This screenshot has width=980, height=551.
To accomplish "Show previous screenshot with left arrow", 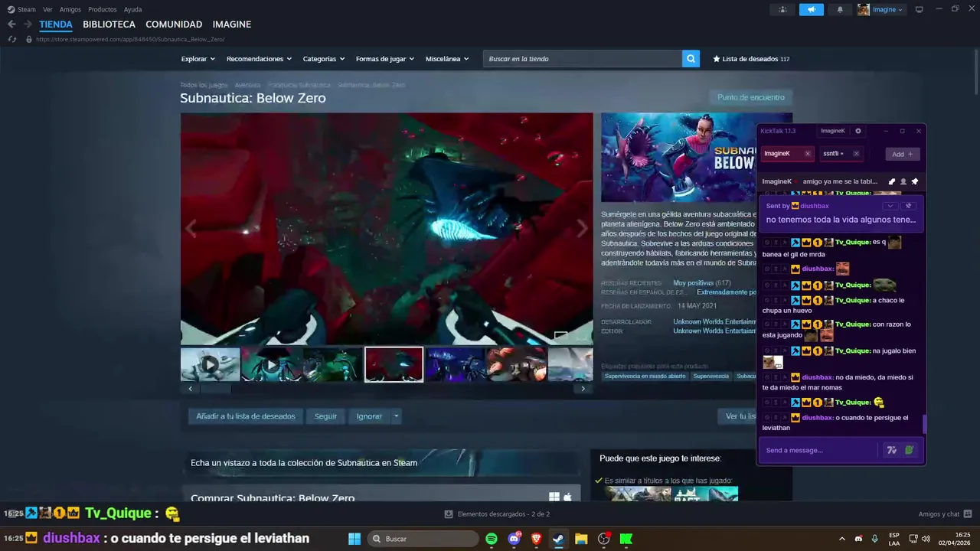I will point(191,229).
